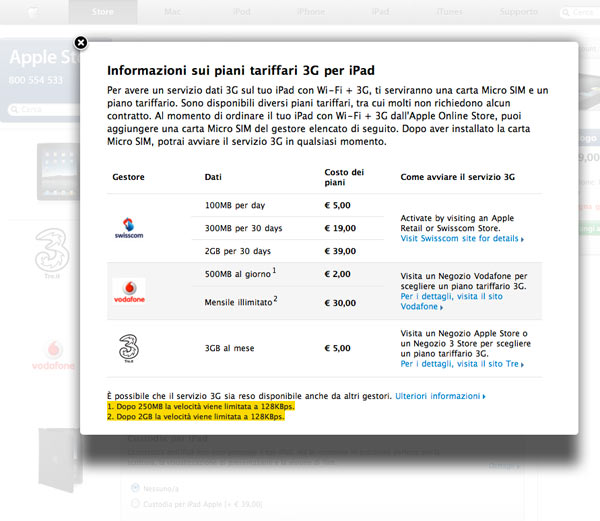Open the Store tab in navigation
600x521 pixels.
pos(102,13)
